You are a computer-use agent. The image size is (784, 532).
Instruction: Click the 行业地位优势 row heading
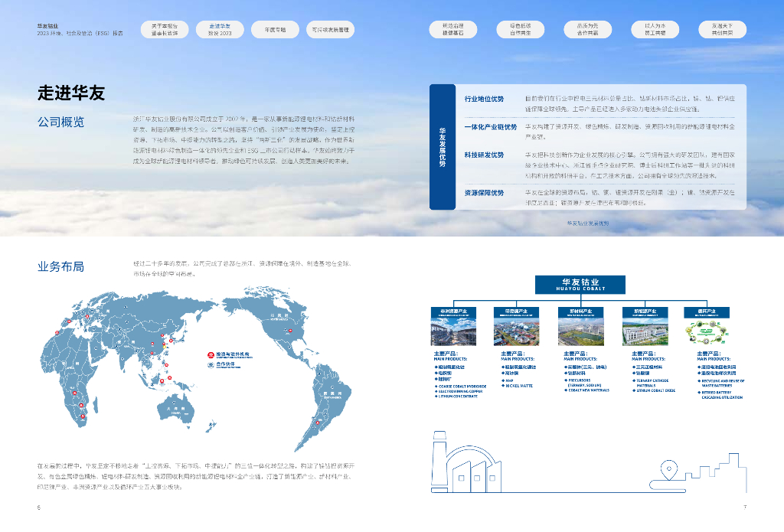[484, 99]
